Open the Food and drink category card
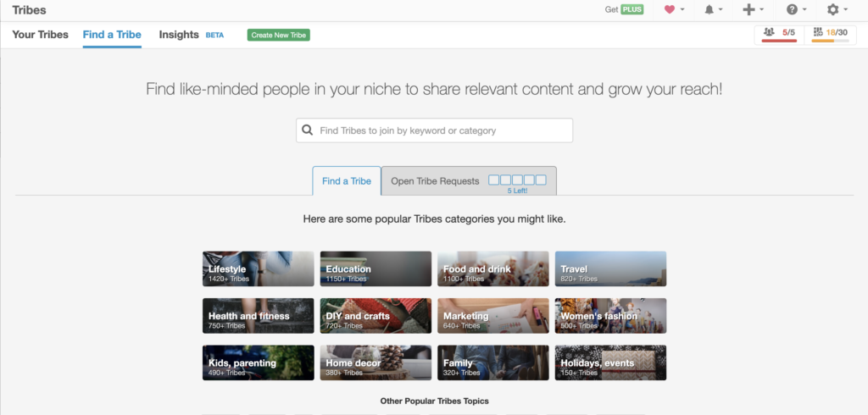Viewport: 868px width, 415px height. (x=493, y=269)
